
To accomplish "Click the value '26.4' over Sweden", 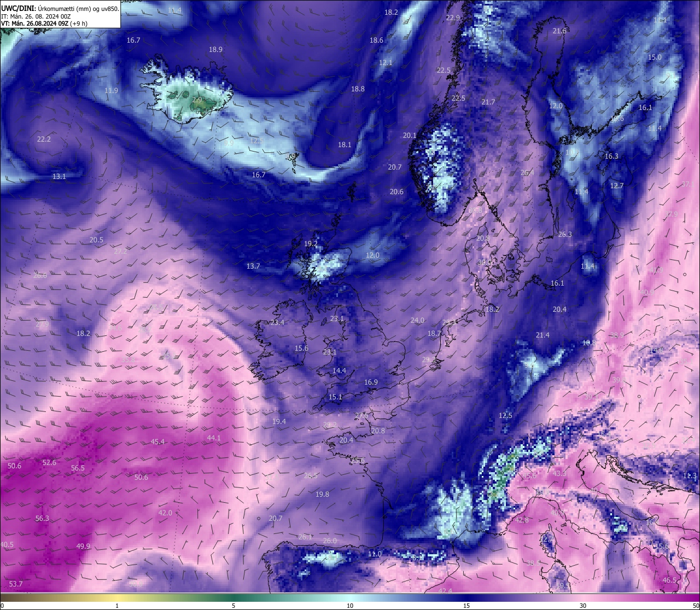I will coord(527,172).
